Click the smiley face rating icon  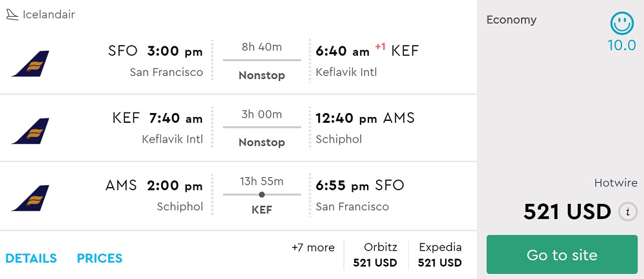tap(621, 24)
